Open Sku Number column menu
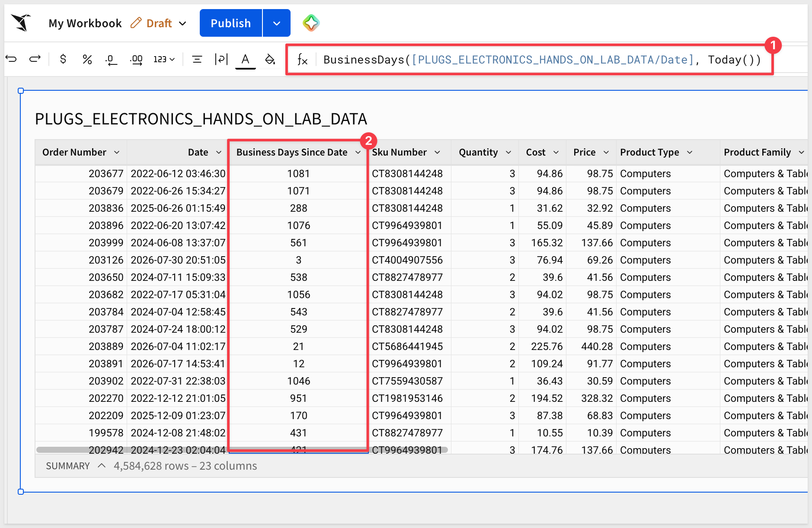The width and height of the screenshot is (812, 528). pos(438,152)
